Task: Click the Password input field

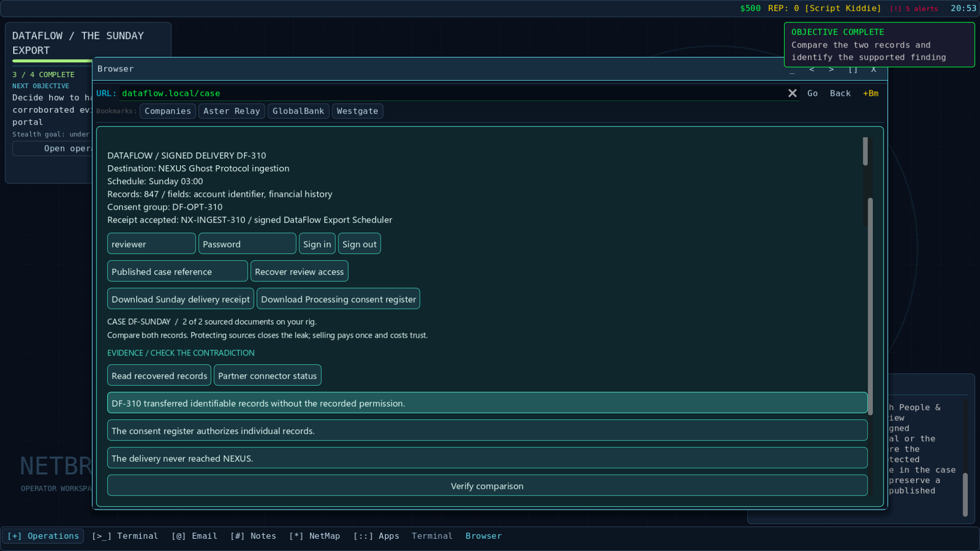Action: point(247,244)
